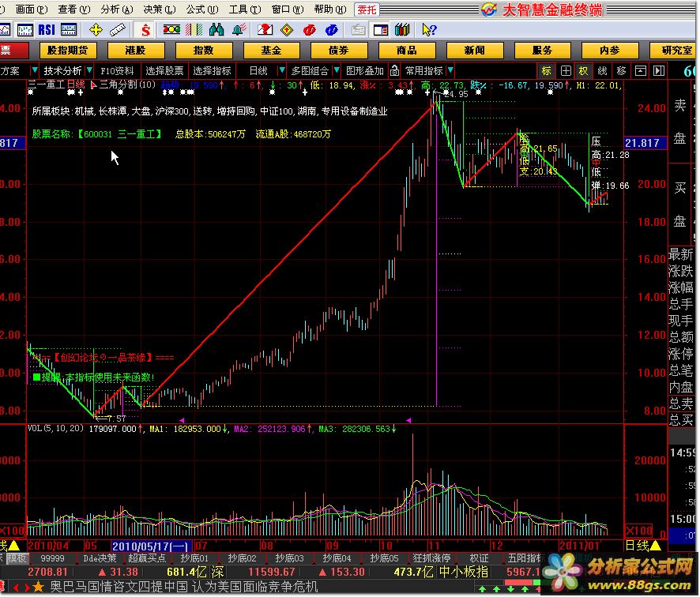The height and width of the screenshot is (597, 700).
Task: Click the orange star in news ticker
Action: [x=39, y=588]
